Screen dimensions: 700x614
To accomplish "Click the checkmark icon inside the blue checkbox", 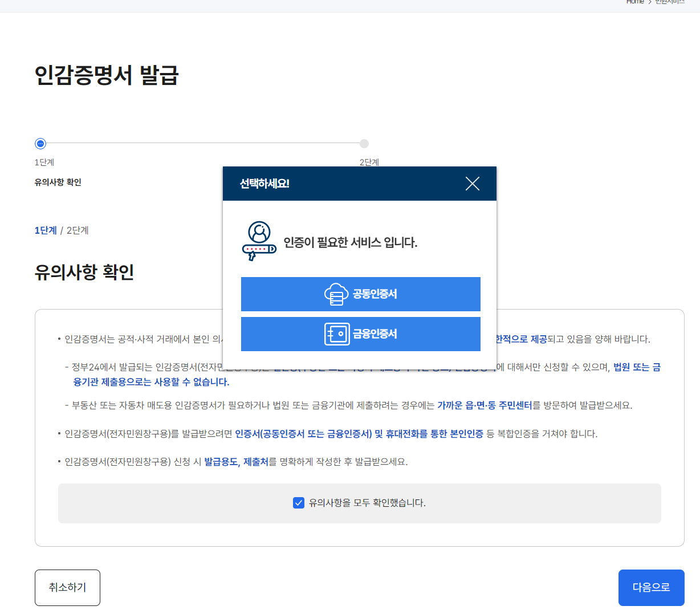I will coord(299,503).
